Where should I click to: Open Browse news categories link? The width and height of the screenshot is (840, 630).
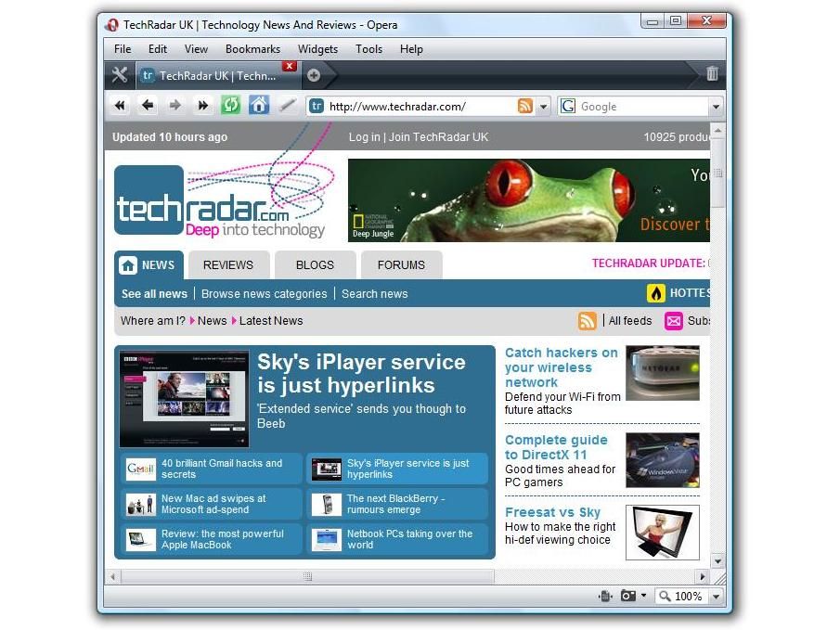coord(265,293)
